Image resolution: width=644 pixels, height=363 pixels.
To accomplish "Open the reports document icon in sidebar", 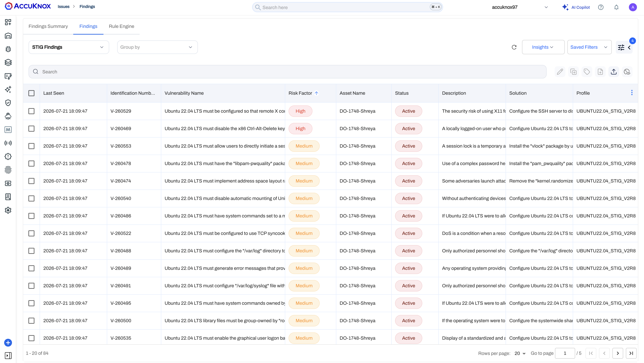I will coord(8,197).
